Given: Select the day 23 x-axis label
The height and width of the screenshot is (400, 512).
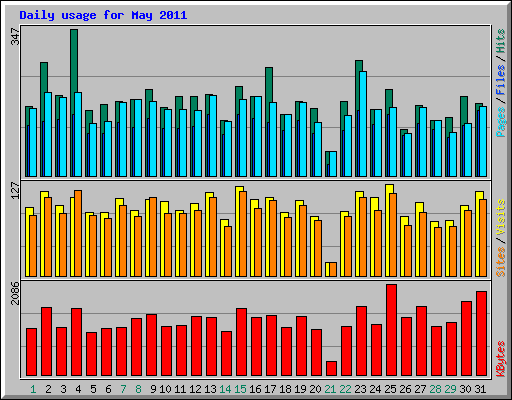Looking at the screenshot, I should (x=360, y=389).
